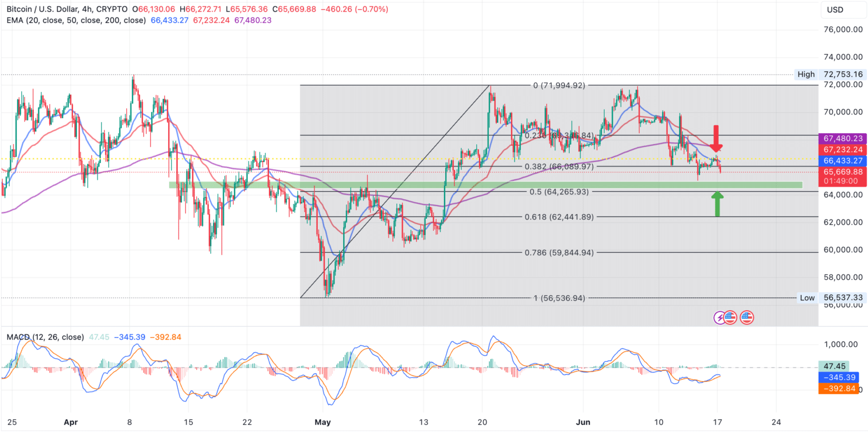Click the low value L65,576.36 in header
This screenshot has height=433, width=868.
pos(247,9)
